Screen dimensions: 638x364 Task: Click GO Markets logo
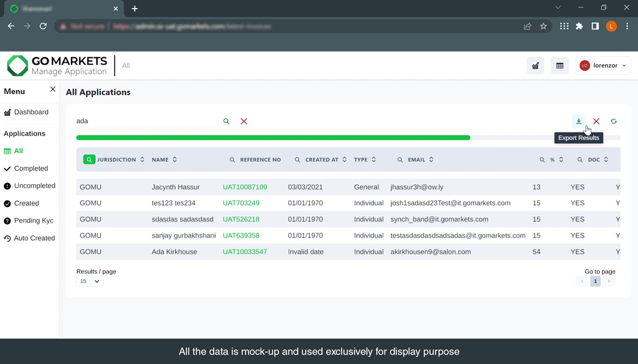coord(57,65)
